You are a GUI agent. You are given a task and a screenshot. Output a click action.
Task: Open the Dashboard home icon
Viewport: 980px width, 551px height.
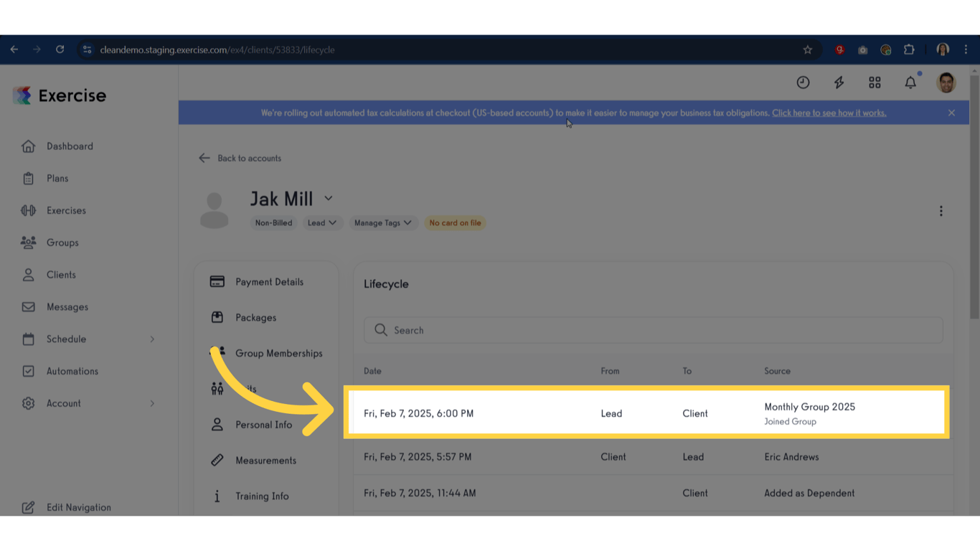pos(28,146)
